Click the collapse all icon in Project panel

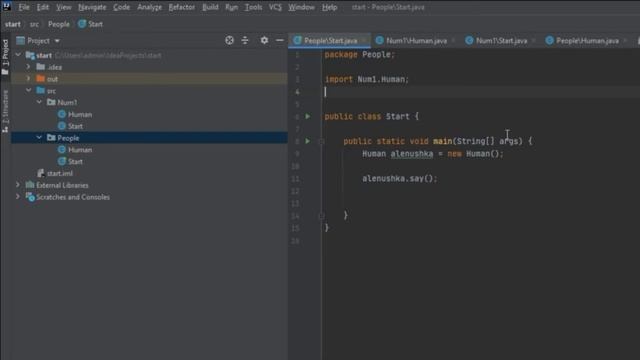click(245, 40)
